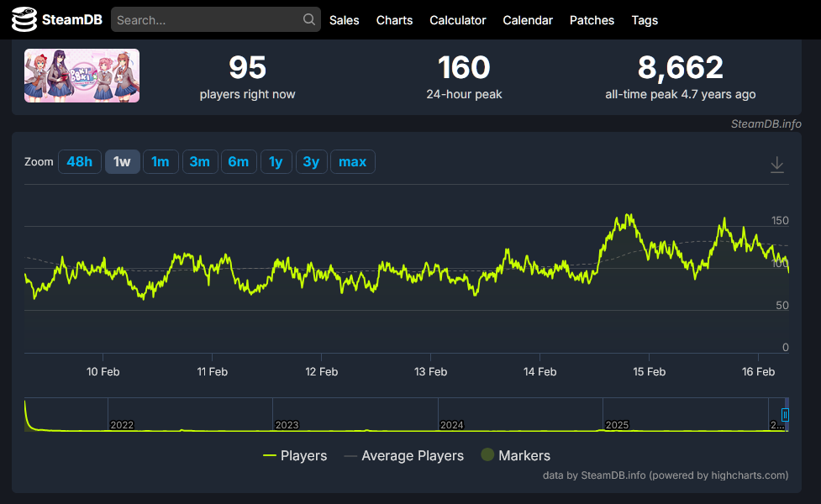Select the 1w zoom range
The height and width of the screenshot is (504, 821).
pyautogui.click(x=123, y=162)
